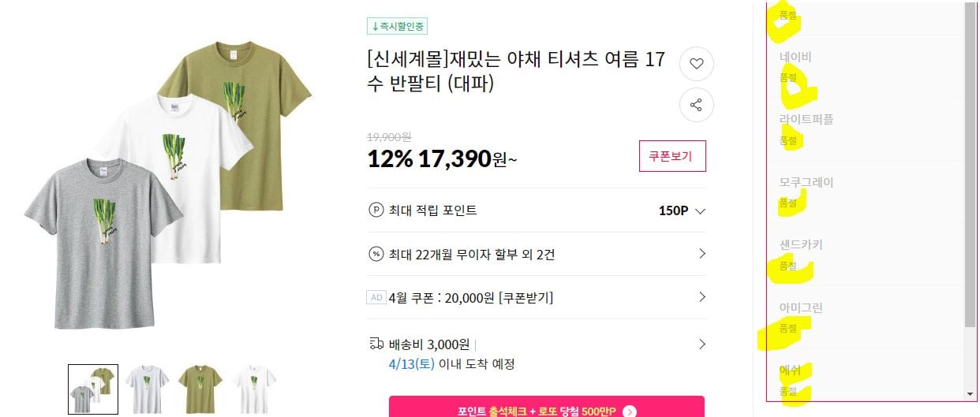Expand the 150P points dropdown chevron
This screenshot has width=980, height=417.
(700, 210)
